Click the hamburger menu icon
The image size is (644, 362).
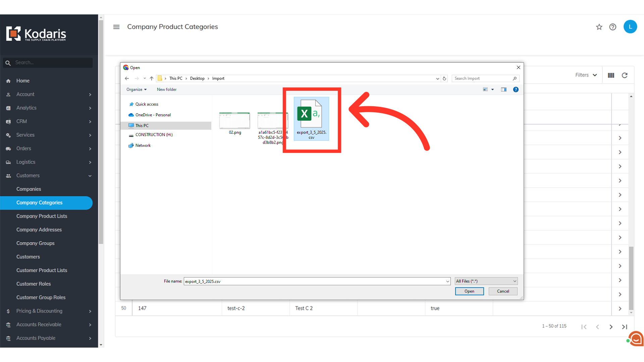tap(116, 27)
